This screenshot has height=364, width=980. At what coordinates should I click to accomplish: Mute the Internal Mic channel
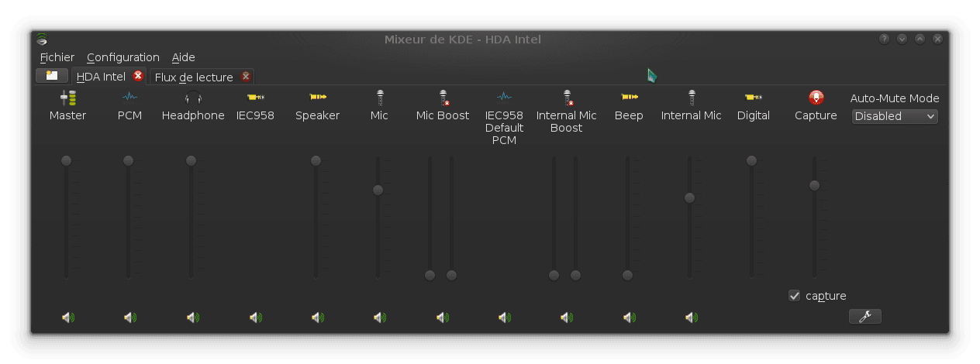[692, 318]
